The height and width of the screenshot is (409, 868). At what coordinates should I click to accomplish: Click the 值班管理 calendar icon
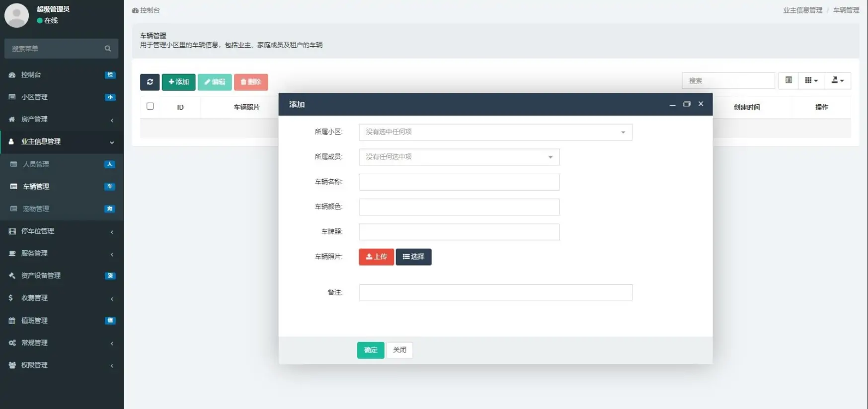(12, 321)
